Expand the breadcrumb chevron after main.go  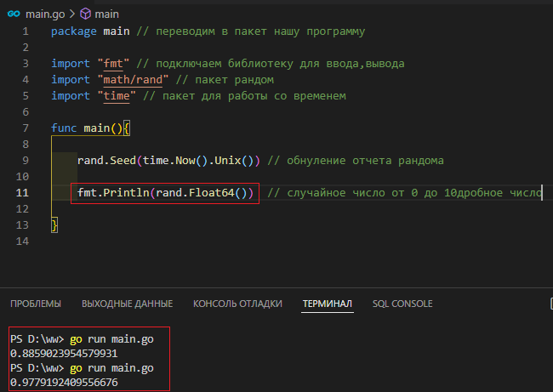pos(72,14)
